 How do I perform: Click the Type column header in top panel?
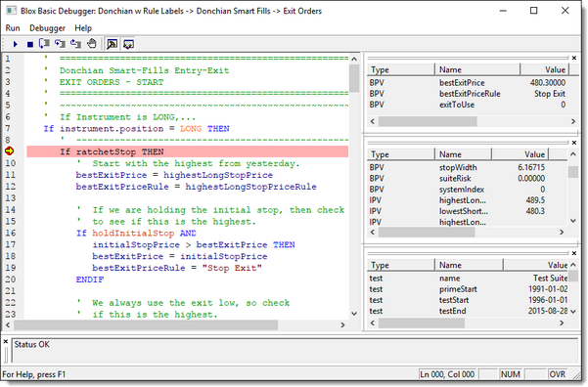[400, 69]
